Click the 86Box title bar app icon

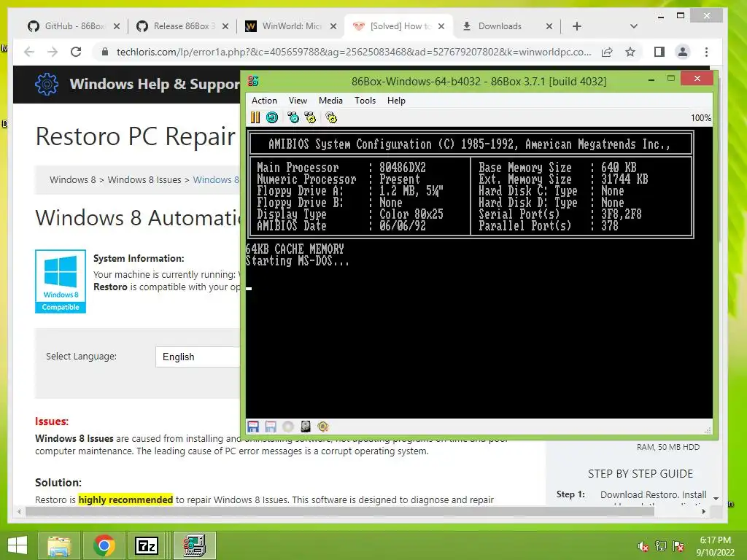click(253, 81)
